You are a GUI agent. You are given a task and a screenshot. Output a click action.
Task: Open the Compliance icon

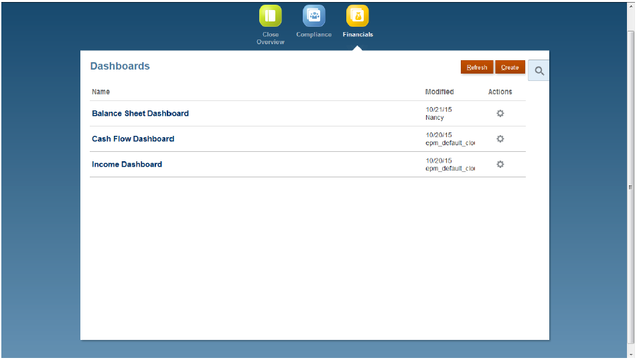tap(313, 16)
